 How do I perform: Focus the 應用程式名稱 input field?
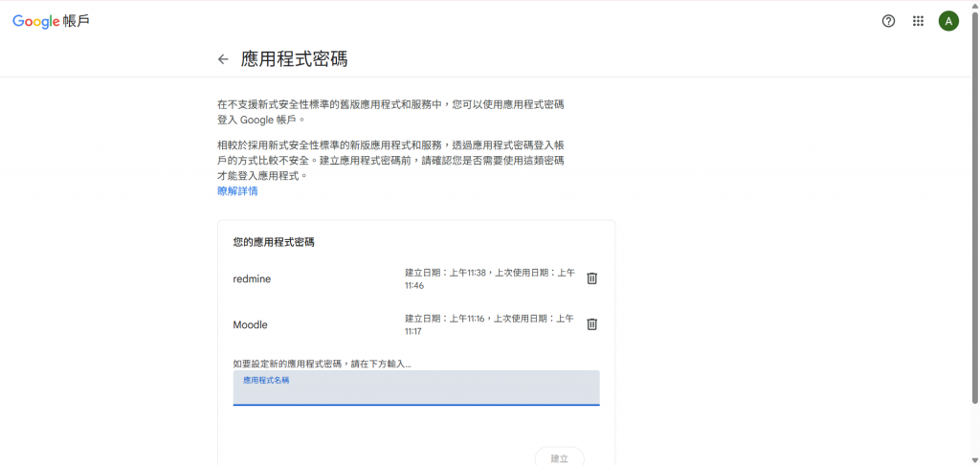tap(416, 387)
